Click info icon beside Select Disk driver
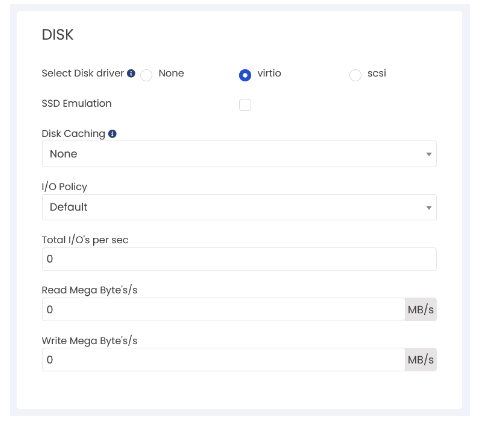The height and width of the screenshot is (425, 488). [131, 73]
